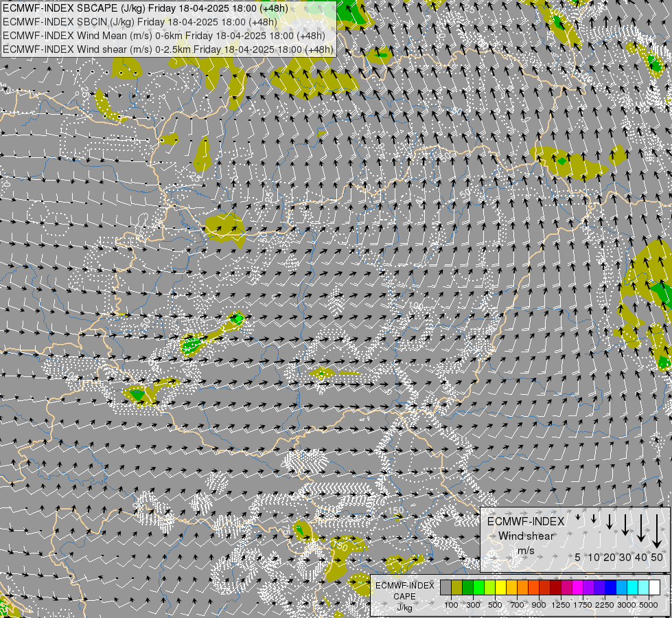The width and height of the screenshot is (672, 618).
Task: Click the 40 m/s wind shear legend arrow
Action: (x=641, y=528)
